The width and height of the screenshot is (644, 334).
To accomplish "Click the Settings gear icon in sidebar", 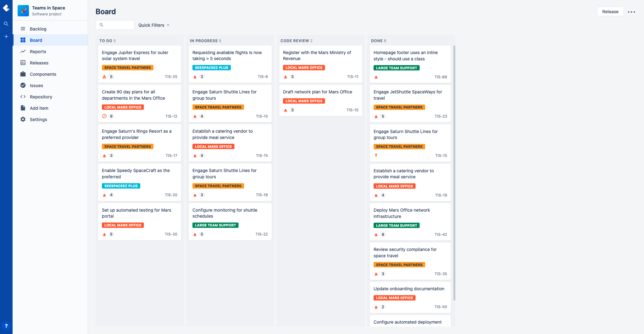I will pyautogui.click(x=23, y=120).
